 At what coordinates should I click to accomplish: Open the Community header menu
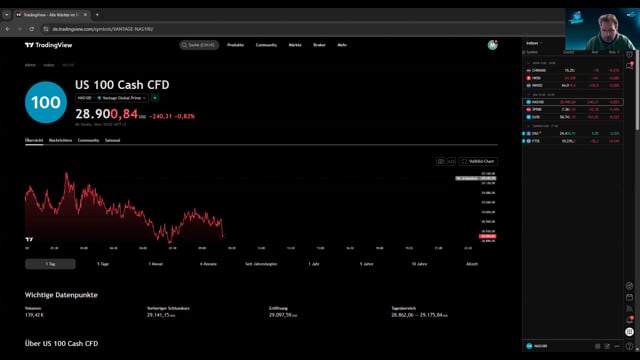coord(266,45)
